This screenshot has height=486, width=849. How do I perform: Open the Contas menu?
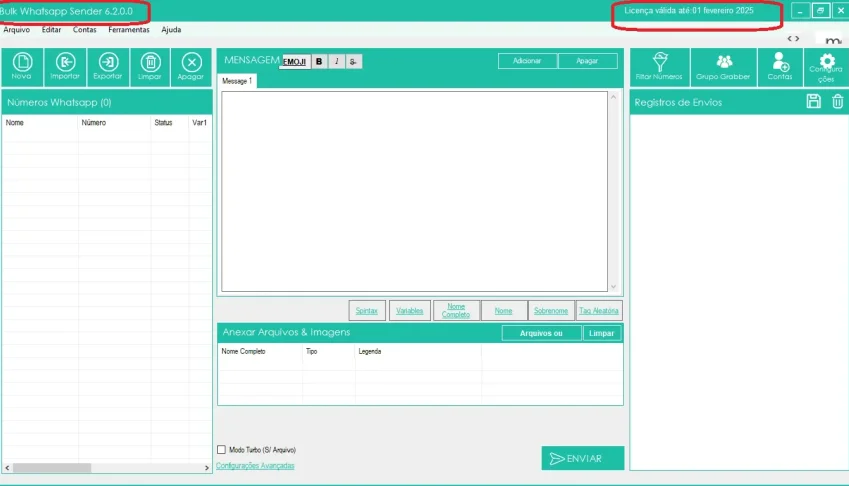click(x=84, y=30)
